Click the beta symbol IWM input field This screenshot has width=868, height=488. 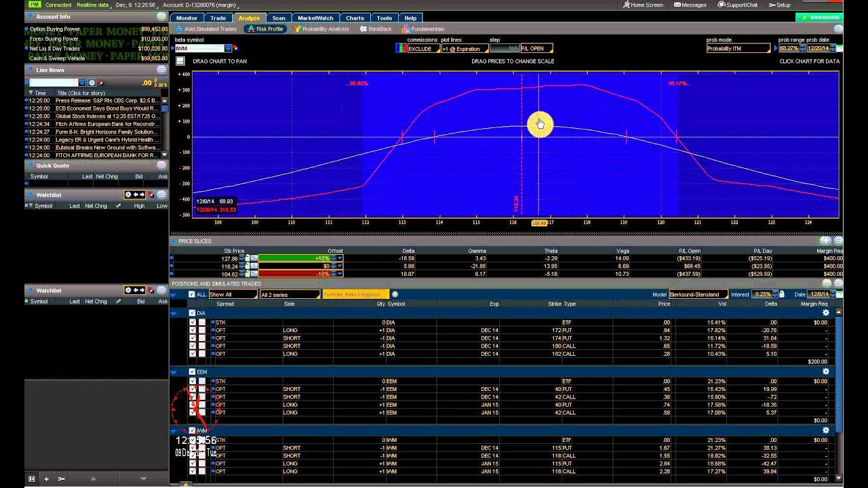(199, 48)
